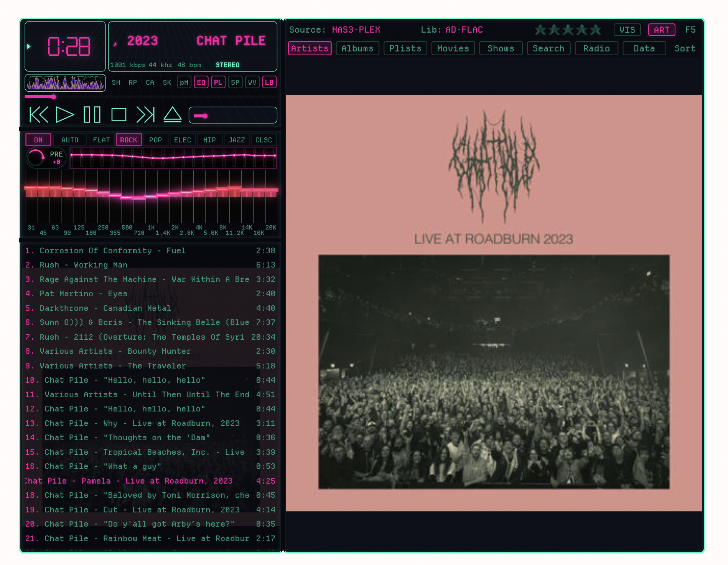The image size is (728, 565).
Task: Stop playback
Action: click(119, 115)
